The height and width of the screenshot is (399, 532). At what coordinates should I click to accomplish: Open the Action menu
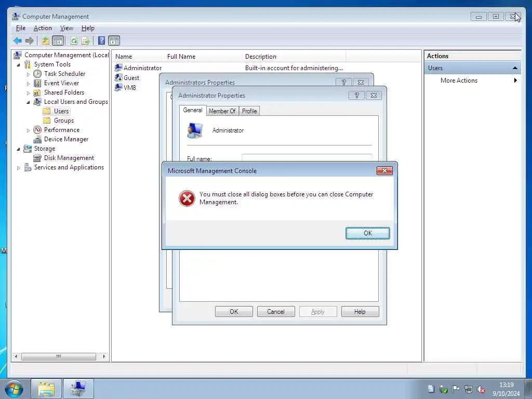(43, 28)
